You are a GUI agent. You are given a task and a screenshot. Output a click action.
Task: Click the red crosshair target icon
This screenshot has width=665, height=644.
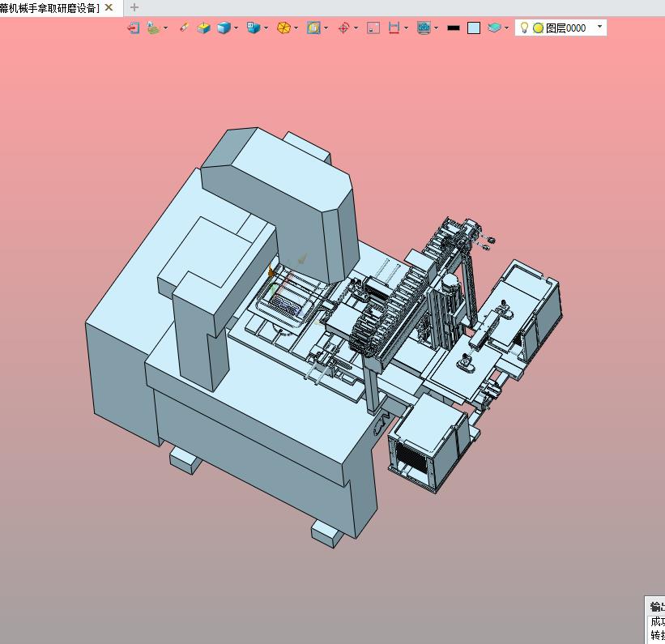343,28
